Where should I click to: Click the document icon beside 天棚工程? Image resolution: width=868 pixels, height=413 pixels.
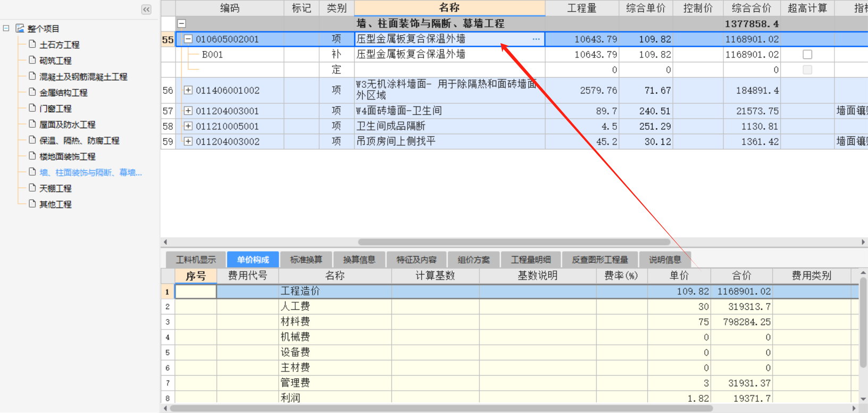(x=32, y=188)
